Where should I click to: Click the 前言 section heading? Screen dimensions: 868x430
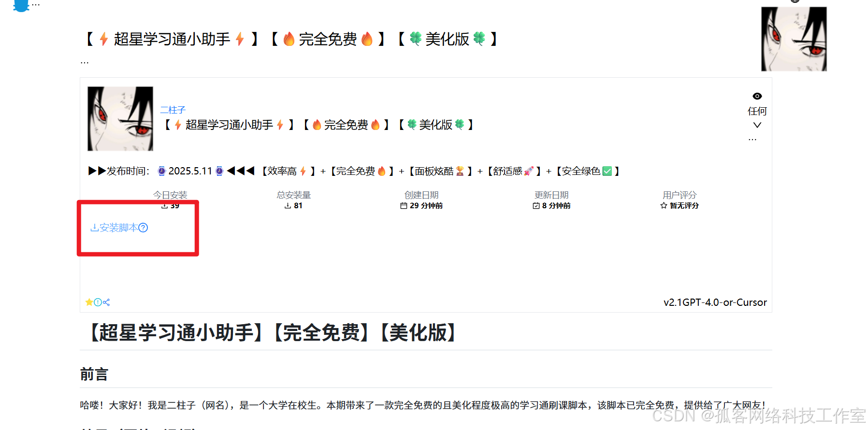pyautogui.click(x=94, y=374)
